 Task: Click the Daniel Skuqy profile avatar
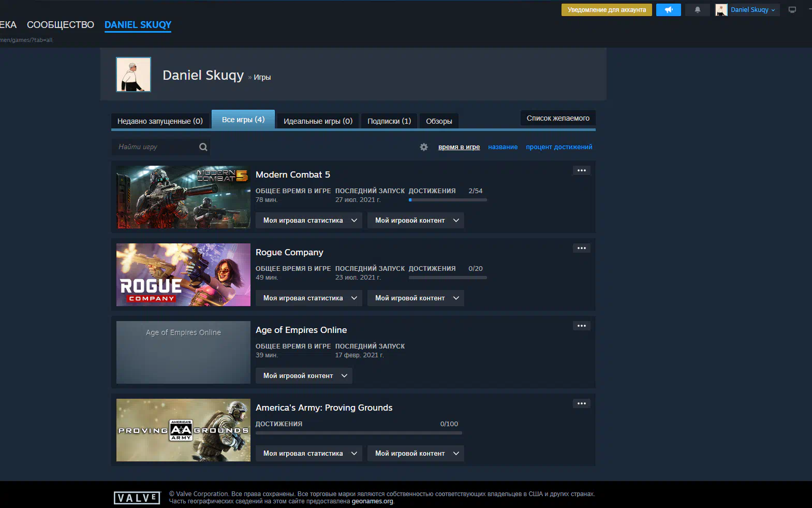[x=134, y=75]
